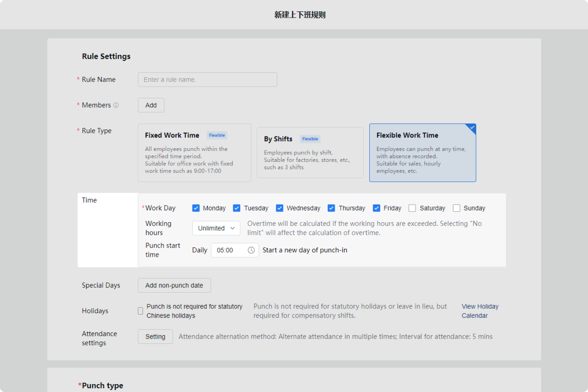Uncheck the Wednesday work day checkbox
This screenshot has height=392, width=588.
(x=279, y=208)
